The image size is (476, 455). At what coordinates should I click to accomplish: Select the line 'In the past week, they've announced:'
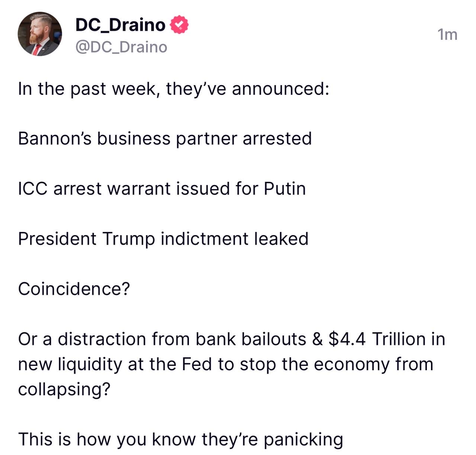coord(174,89)
